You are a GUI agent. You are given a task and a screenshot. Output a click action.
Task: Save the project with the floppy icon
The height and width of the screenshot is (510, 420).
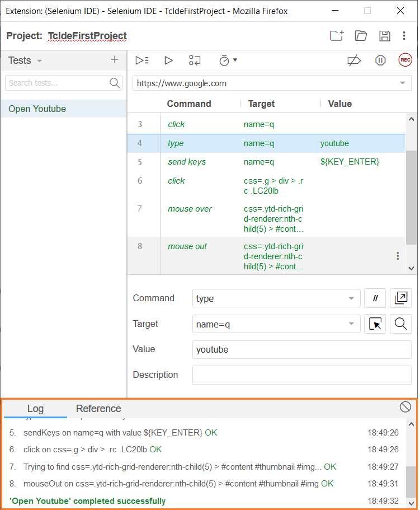pyautogui.click(x=385, y=35)
